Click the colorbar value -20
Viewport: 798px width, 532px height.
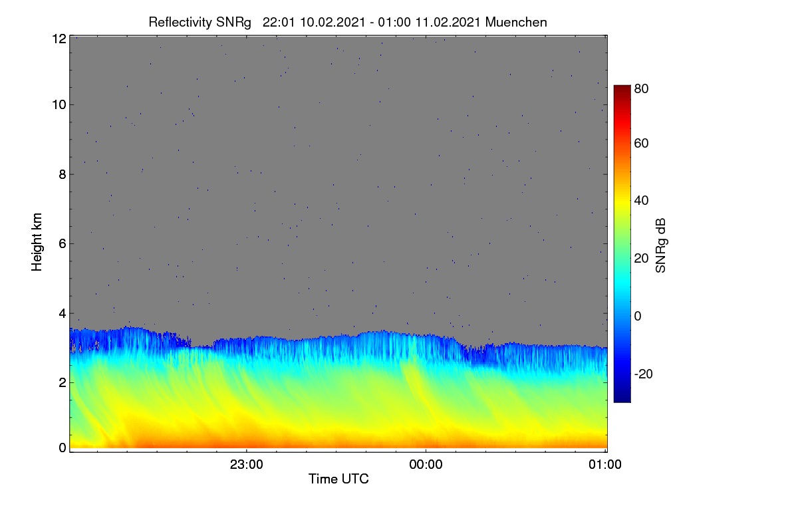click(x=644, y=374)
